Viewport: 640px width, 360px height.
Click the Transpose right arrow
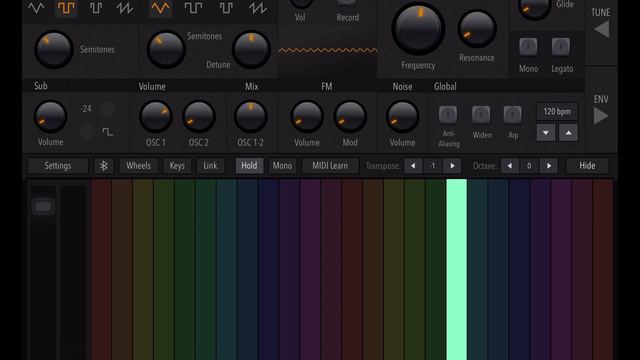click(x=452, y=166)
